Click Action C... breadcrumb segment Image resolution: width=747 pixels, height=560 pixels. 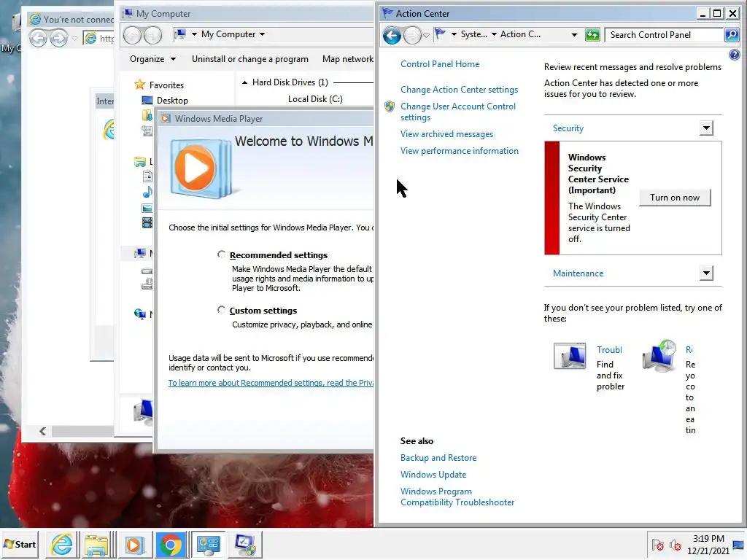520,34
